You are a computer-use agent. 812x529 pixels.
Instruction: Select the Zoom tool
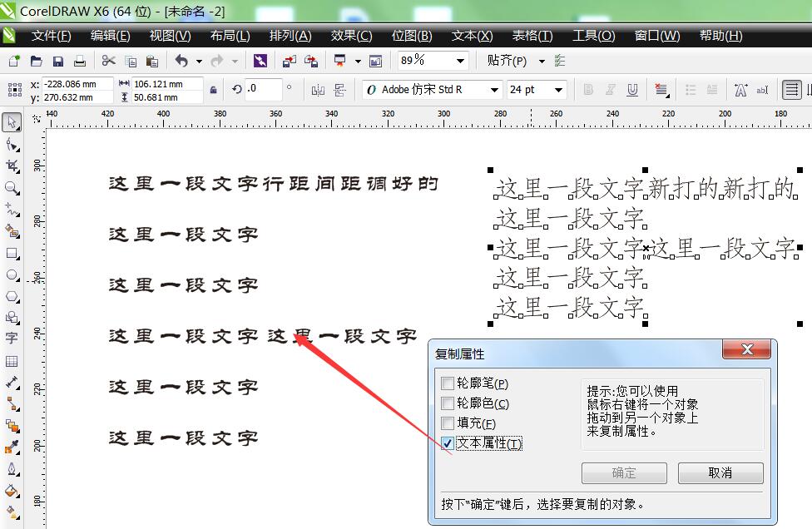coord(12,188)
